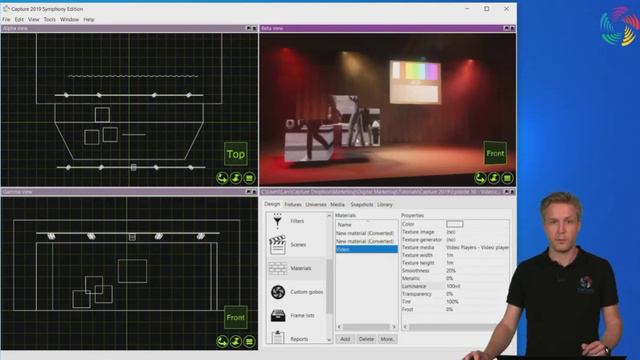Viewport: 640px width, 360px height.
Task: Open the Help menu
Action: coord(89,19)
